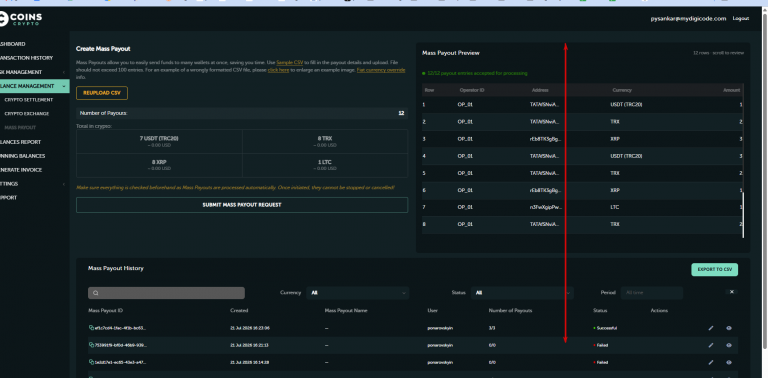Click the 7 USDT (TRC20) total cell
The image size is (768, 378).
pyautogui.click(x=159, y=142)
